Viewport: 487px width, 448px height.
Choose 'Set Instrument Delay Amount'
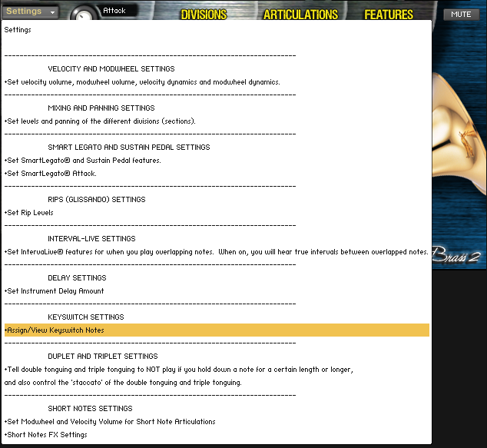217,290
